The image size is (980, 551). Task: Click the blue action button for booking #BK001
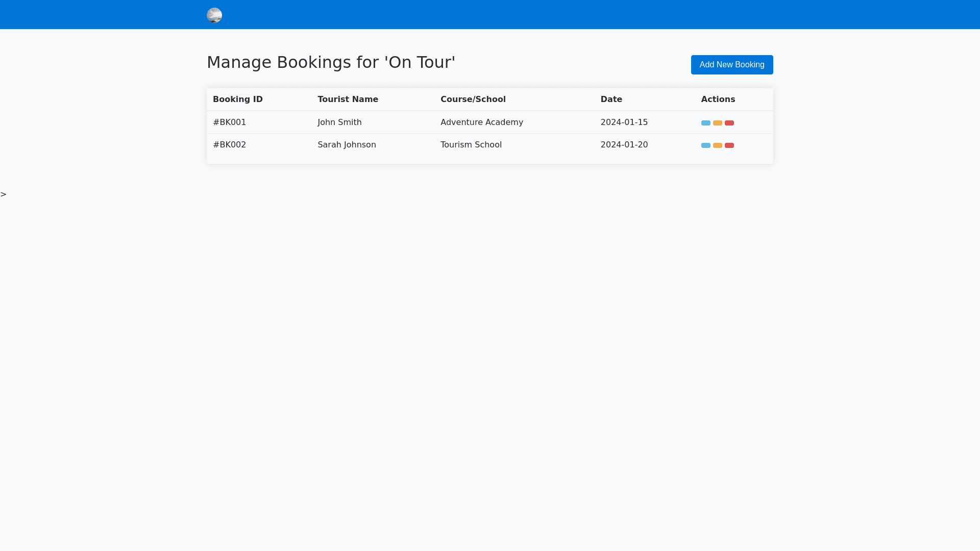coord(705,123)
